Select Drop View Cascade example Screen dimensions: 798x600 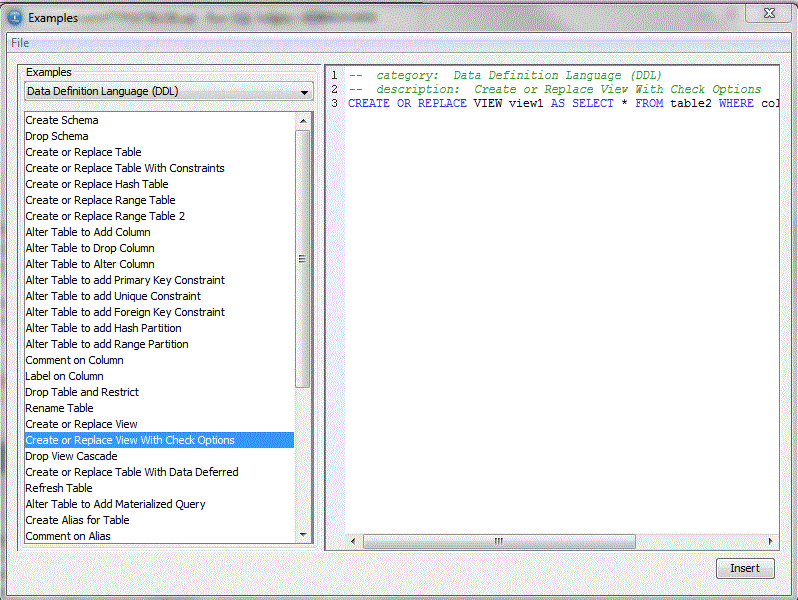72,456
